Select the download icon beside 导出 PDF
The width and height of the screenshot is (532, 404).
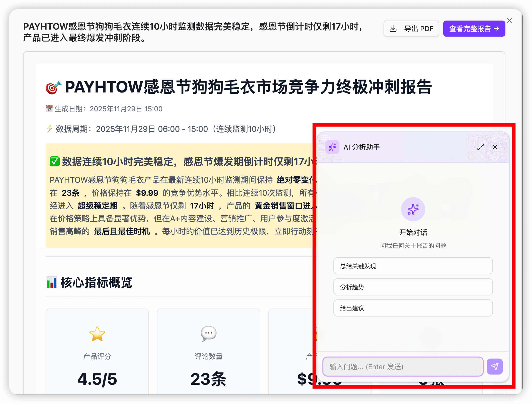(393, 29)
